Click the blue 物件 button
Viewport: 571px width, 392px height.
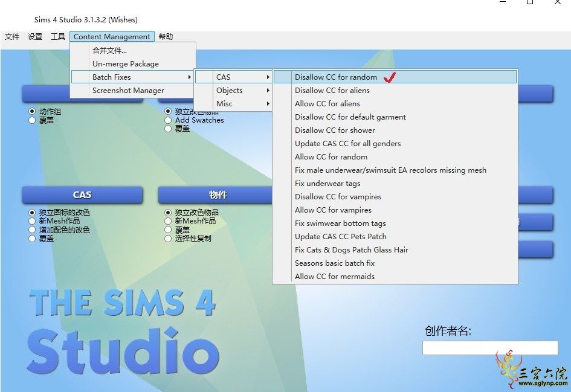pyautogui.click(x=215, y=194)
